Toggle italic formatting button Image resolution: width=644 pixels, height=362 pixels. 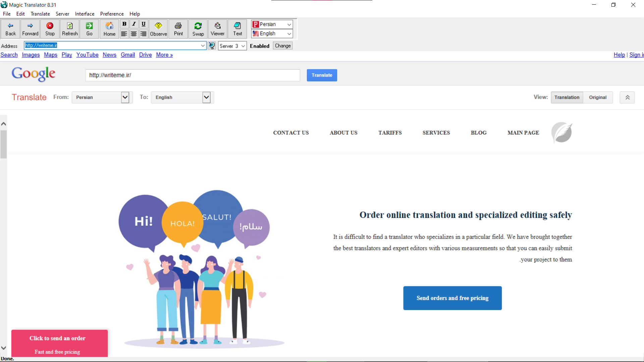[x=134, y=24]
